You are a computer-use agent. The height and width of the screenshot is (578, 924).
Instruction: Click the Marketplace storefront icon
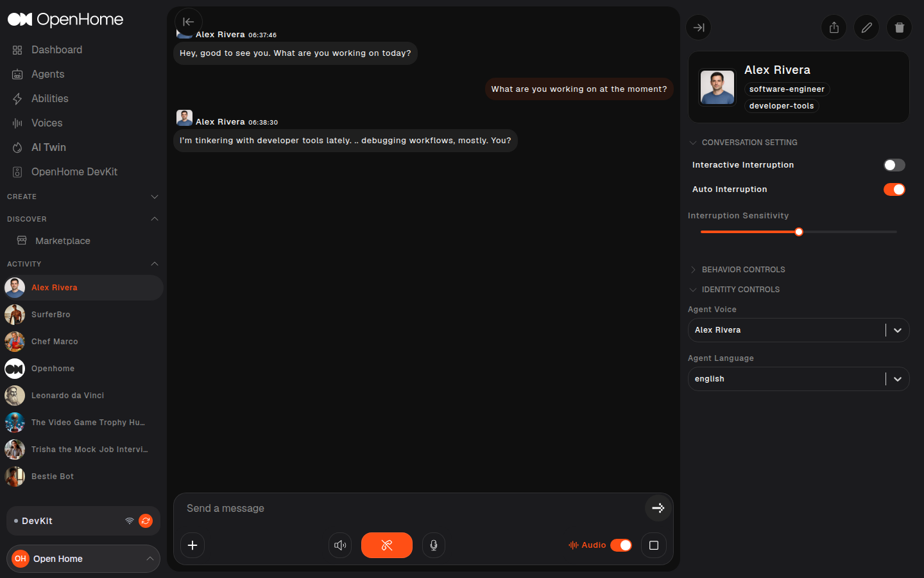[x=22, y=240]
